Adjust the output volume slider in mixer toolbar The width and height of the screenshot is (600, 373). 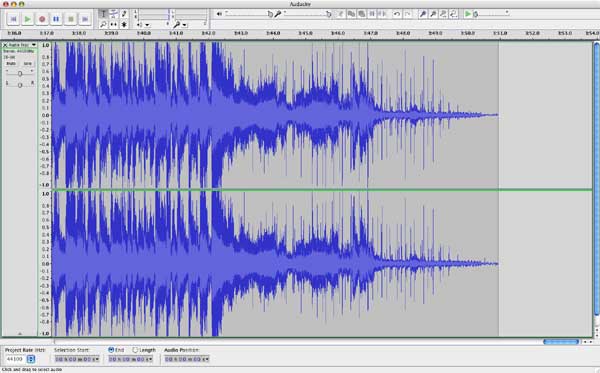[x=248, y=14]
